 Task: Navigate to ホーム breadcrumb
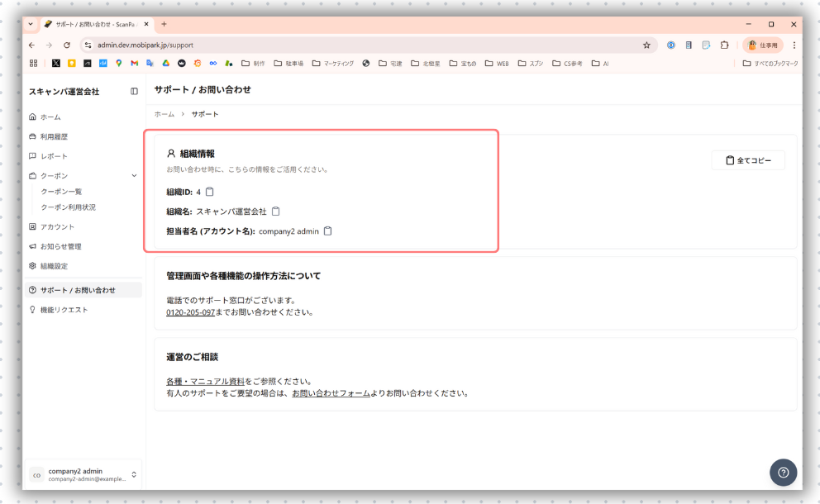click(164, 114)
